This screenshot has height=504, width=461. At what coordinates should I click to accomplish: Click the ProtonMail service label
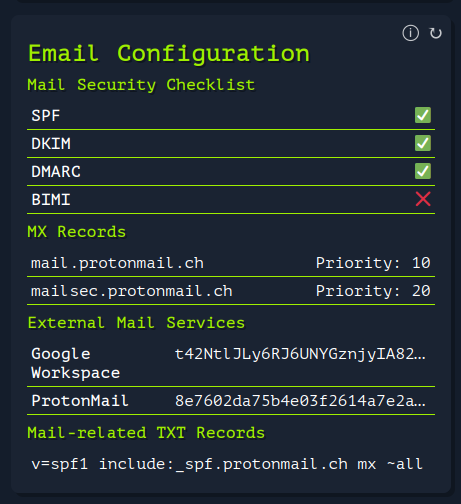click(80, 401)
